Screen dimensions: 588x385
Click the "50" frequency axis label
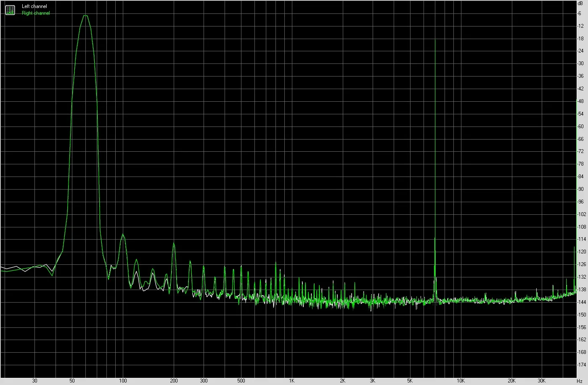click(72, 381)
